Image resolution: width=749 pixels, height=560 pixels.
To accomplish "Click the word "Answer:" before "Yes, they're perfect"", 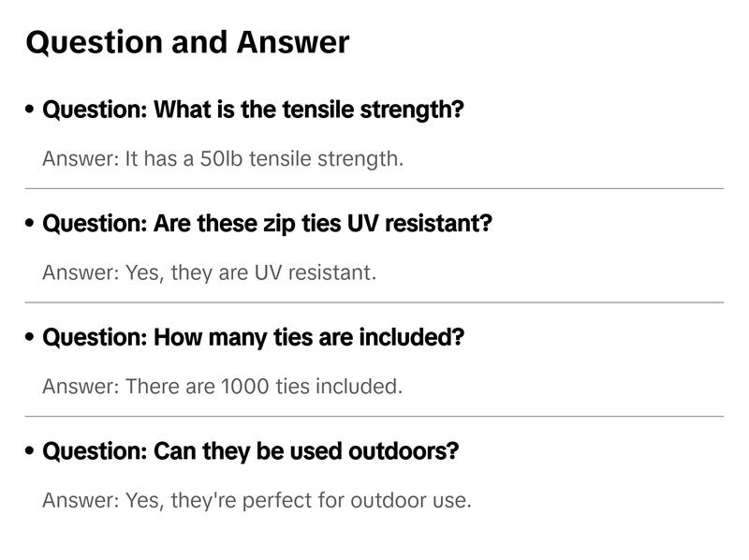I will pos(80,500).
